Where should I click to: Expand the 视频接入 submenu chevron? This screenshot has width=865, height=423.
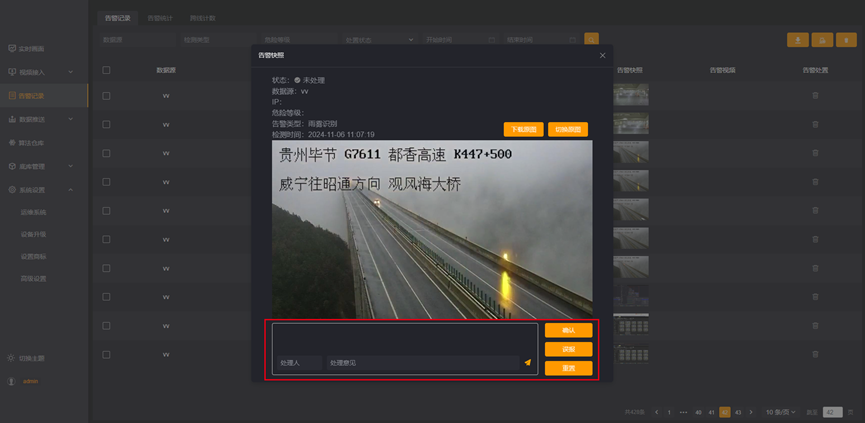coord(71,72)
